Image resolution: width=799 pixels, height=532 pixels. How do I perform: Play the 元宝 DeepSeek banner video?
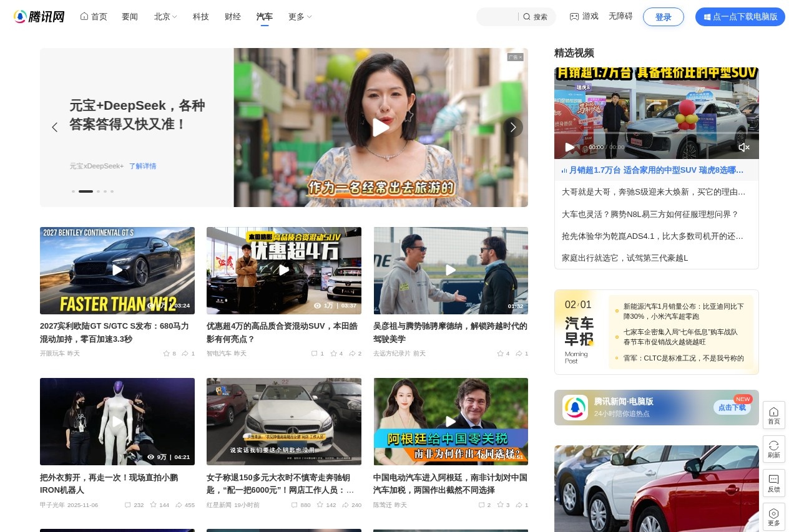tap(381, 127)
